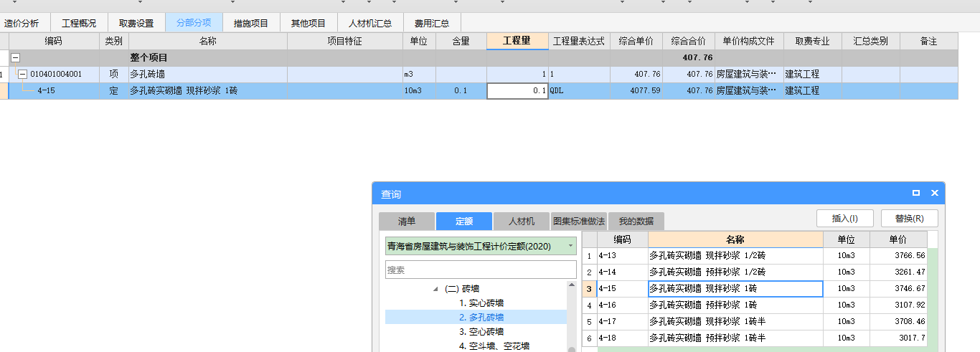This screenshot has width=980, height=352.
Task: Click the 备注 column header
Action: pos(929,41)
